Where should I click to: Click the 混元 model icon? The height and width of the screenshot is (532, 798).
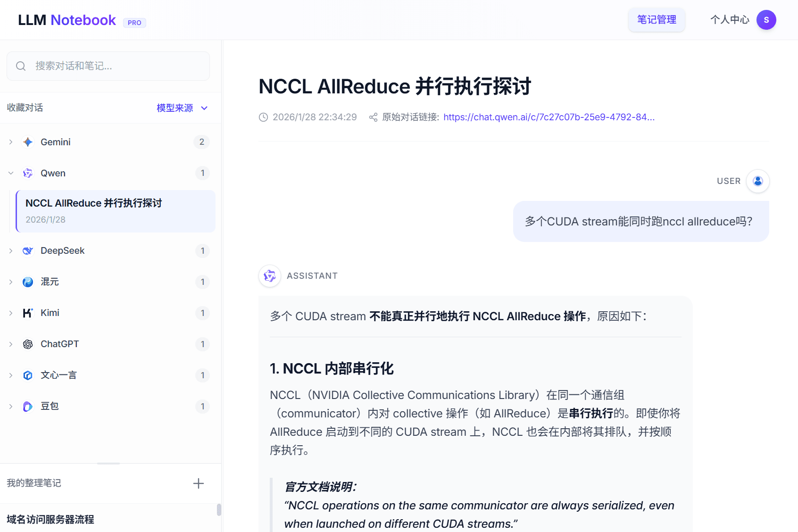tap(27, 282)
